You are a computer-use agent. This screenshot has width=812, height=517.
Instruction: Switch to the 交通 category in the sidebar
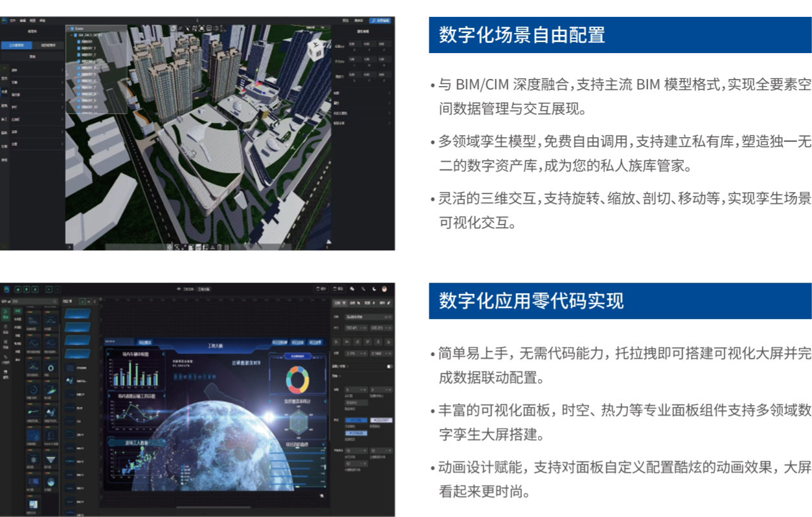pyautogui.click(x=4, y=92)
